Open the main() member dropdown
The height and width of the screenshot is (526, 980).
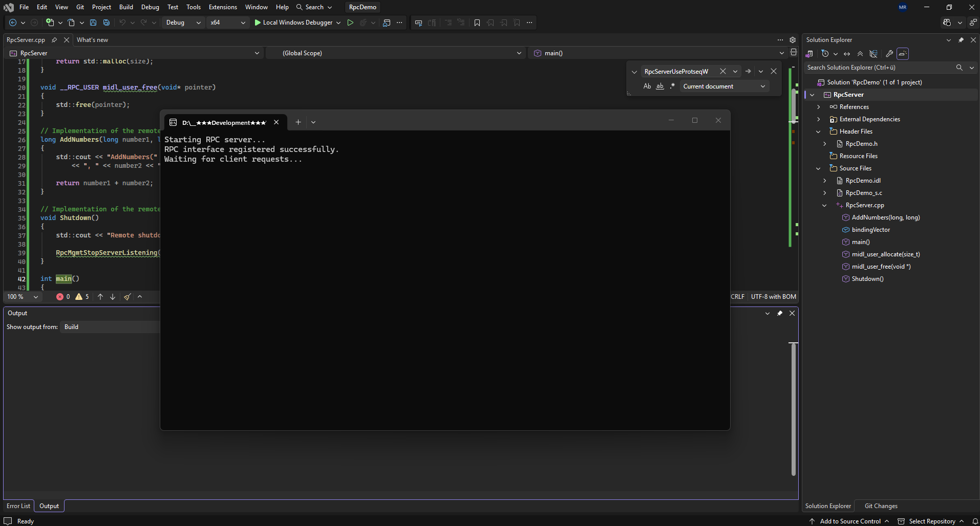(x=658, y=53)
